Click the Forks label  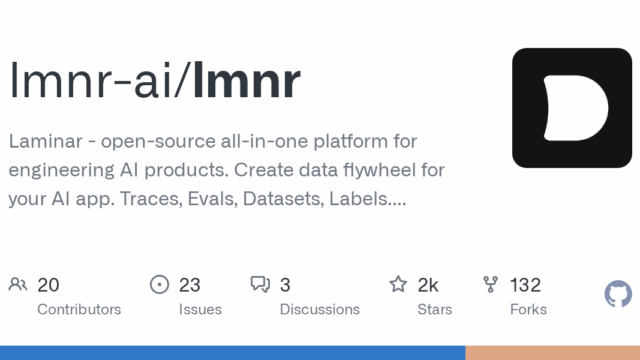(x=528, y=309)
